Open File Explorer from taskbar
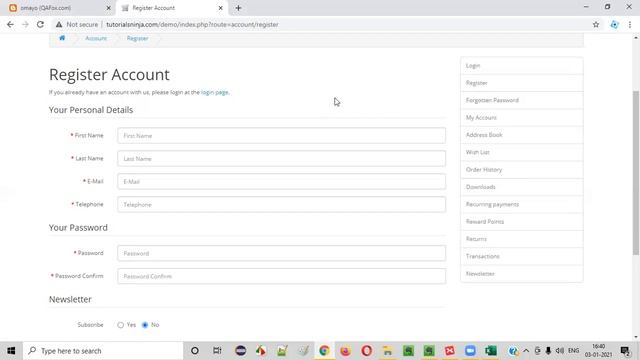 pyautogui.click(x=387, y=351)
